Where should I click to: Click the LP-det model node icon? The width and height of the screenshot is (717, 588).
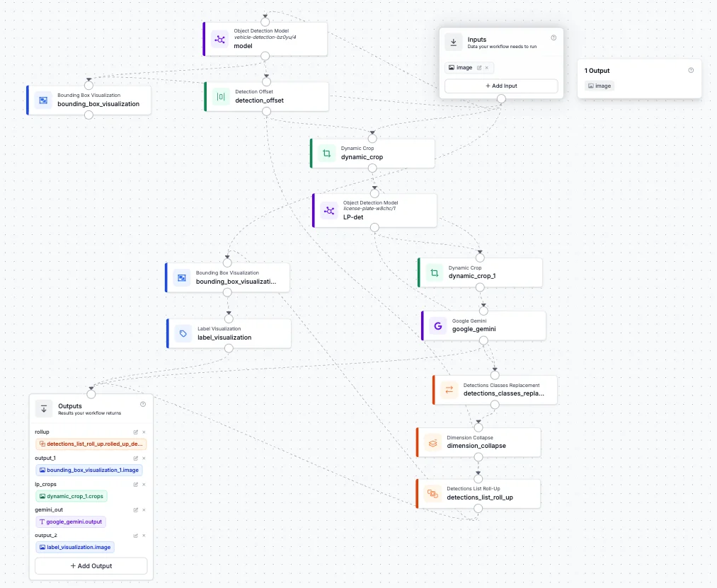pyautogui.click(x=328, y=210)
